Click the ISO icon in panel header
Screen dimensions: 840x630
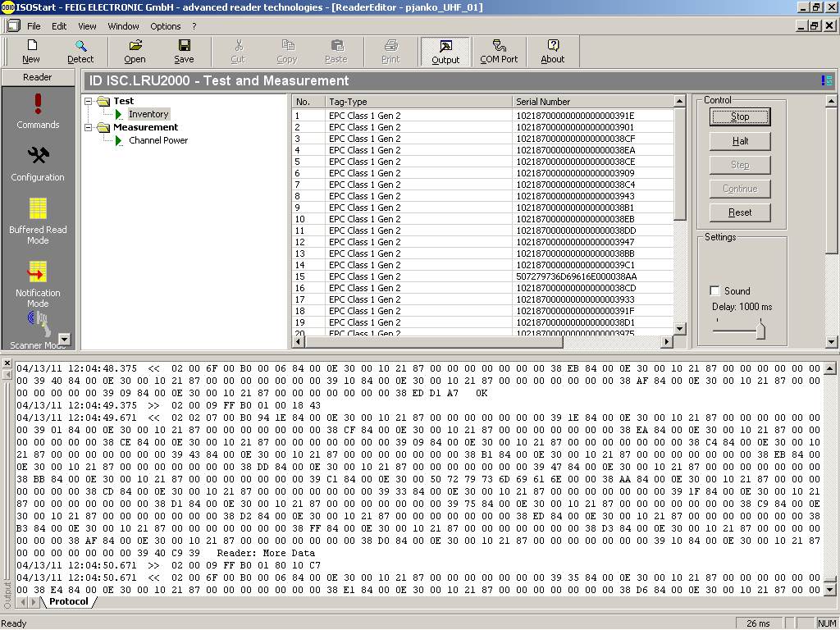(x=827, y=80)
